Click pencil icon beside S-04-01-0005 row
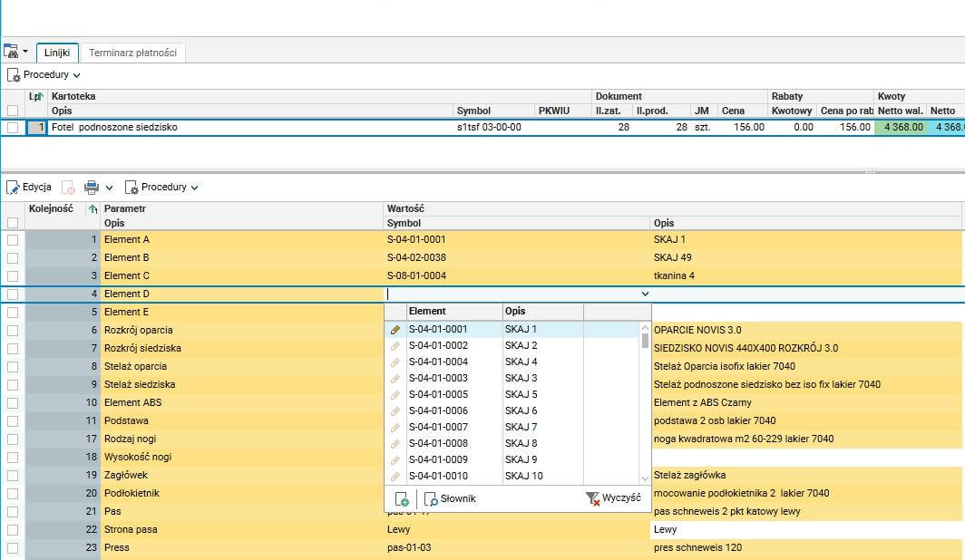Viewport: 965px width, 560px height. click(x=395, y=395)
